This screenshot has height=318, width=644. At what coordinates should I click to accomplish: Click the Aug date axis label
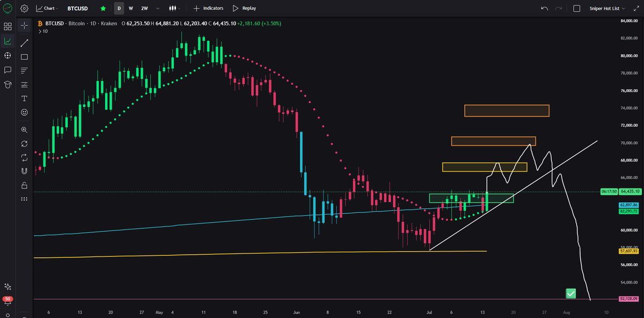coord(566,312)
